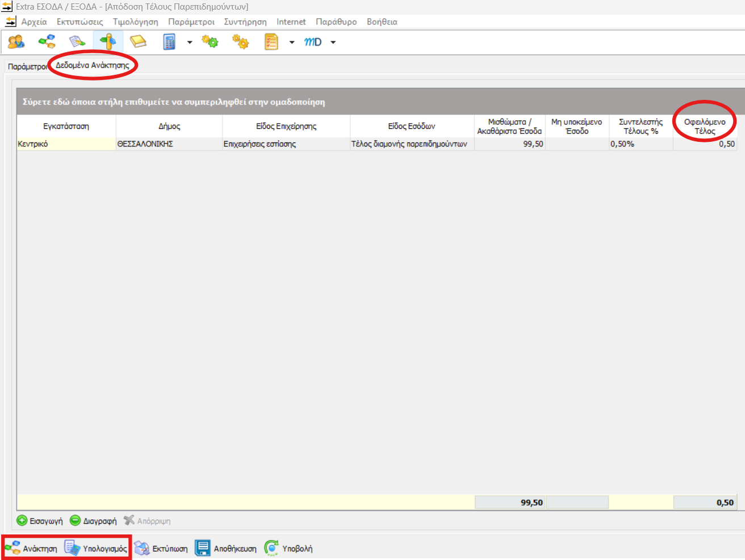Expand the calculator dropdown arrow

click(x=190, y=42)
